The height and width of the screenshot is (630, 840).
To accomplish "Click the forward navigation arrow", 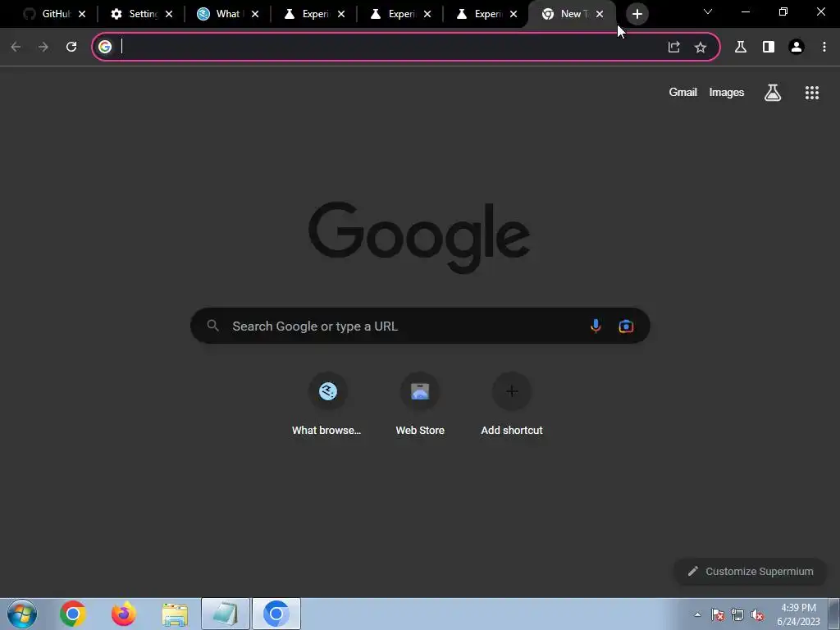I will [x=43, y=47].
